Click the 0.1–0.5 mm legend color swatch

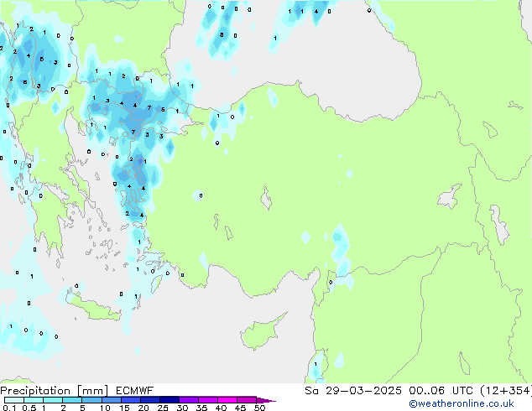tap(14, 400)
